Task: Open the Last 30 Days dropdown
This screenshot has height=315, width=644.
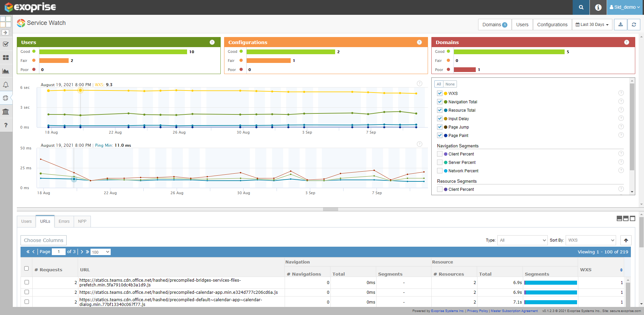Action: 592,24
